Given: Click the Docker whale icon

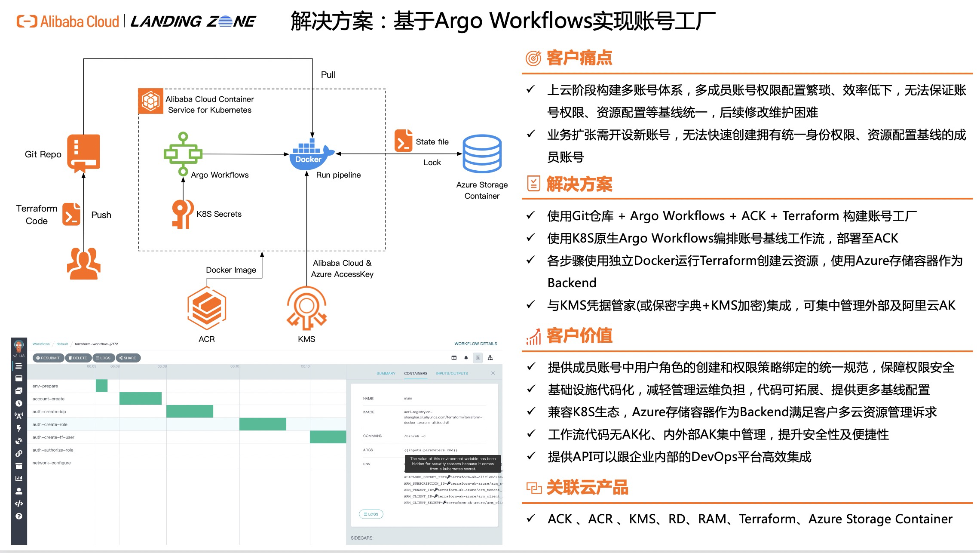Looking at the screenshot, I should [x=312, y=154].
